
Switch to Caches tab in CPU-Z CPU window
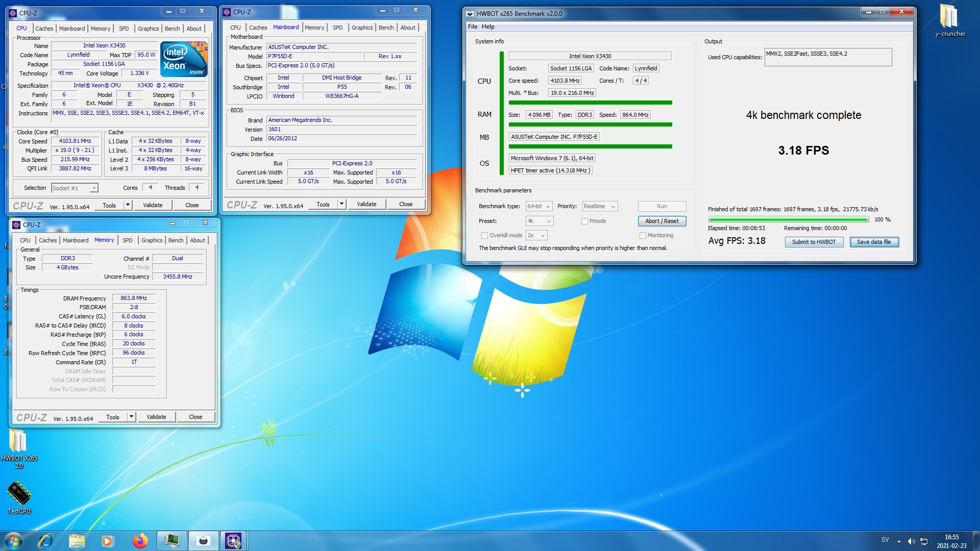tap(44, 29)
